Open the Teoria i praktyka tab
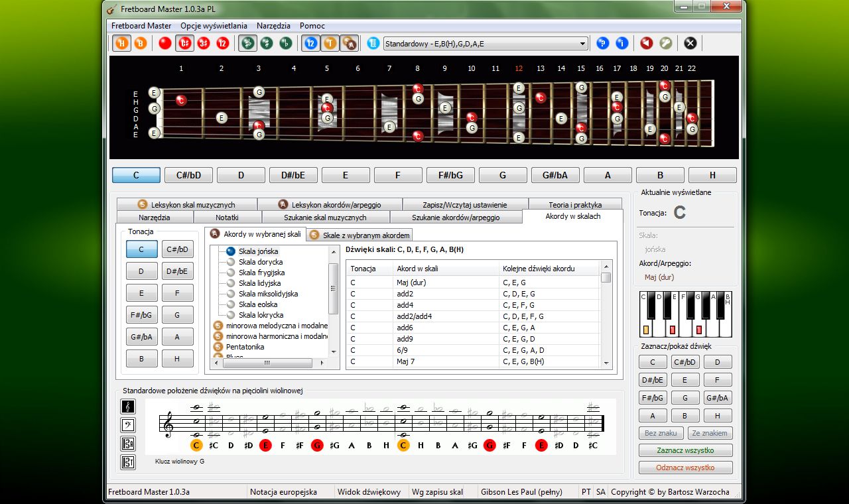The image size is (849, 504). point(575,204)
